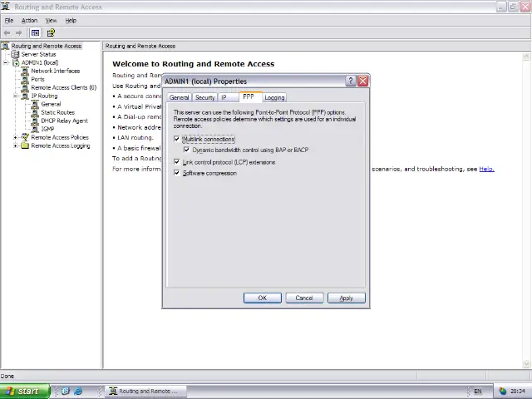Click the Static Routes icon
Image resolution: width=532 pixels, height=399 pixels.
(x=35, y=113)
